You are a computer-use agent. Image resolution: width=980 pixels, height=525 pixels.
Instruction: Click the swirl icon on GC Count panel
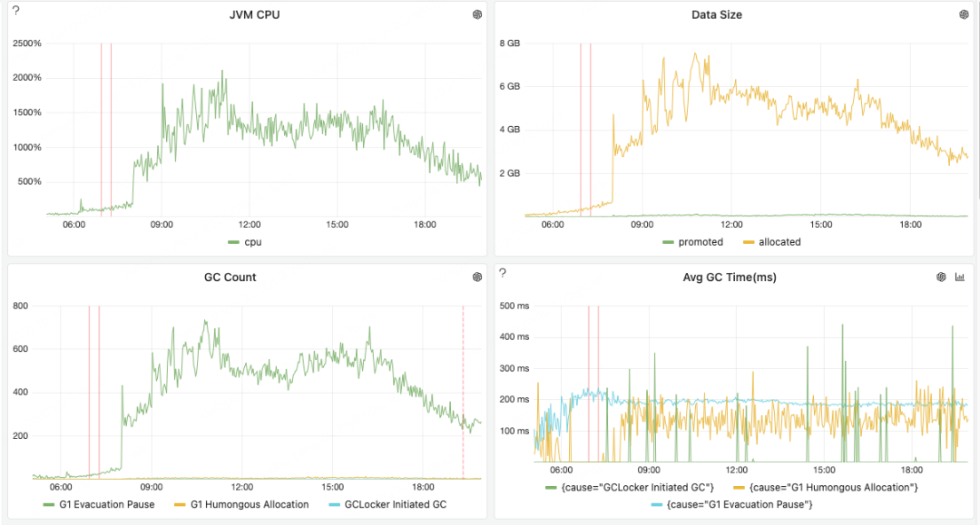[x=477, y=277]
